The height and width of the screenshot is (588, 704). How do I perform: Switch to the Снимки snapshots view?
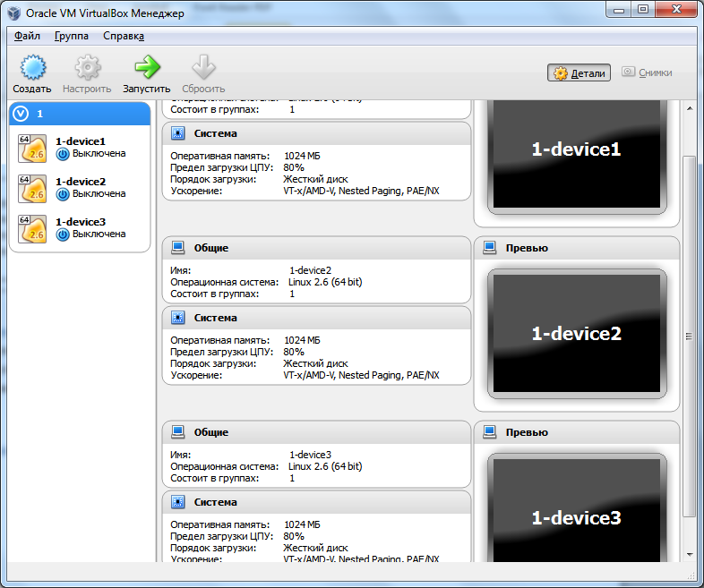(647, 72)
